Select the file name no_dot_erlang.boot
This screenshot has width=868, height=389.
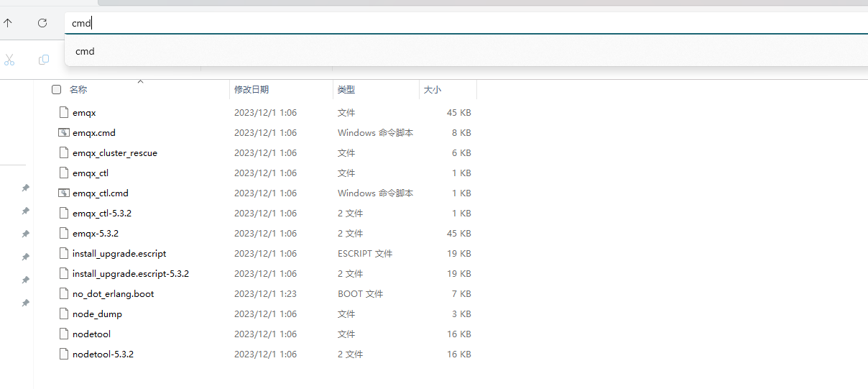click(x=114, y=294)
